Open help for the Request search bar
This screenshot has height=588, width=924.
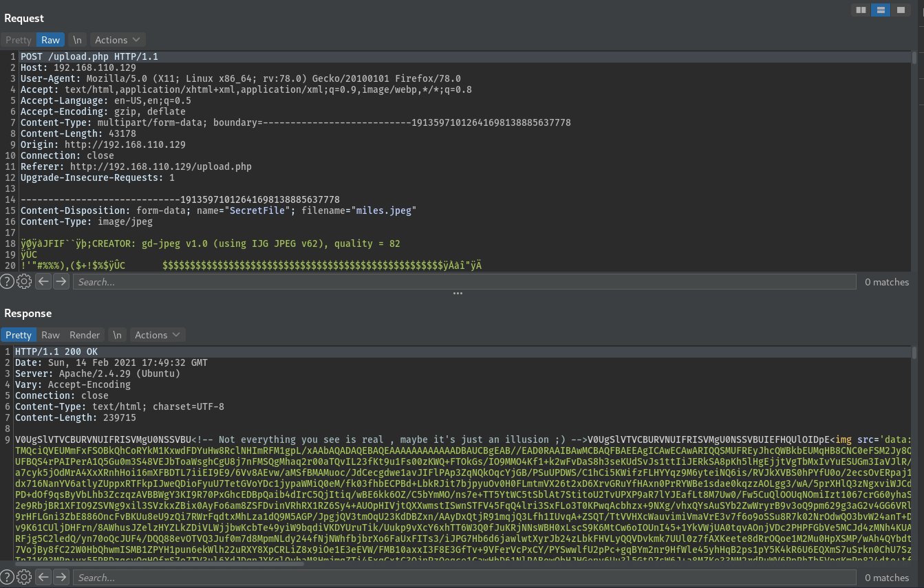(7, 281)
